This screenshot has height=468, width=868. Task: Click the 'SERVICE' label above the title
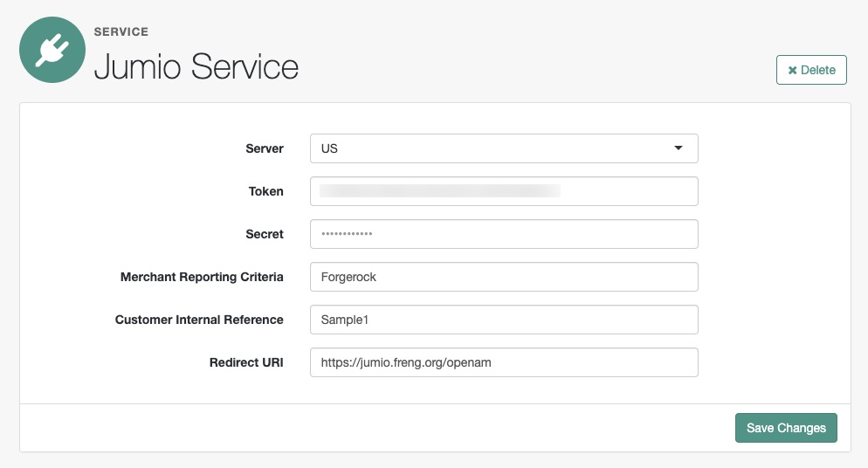pos(121,32)
